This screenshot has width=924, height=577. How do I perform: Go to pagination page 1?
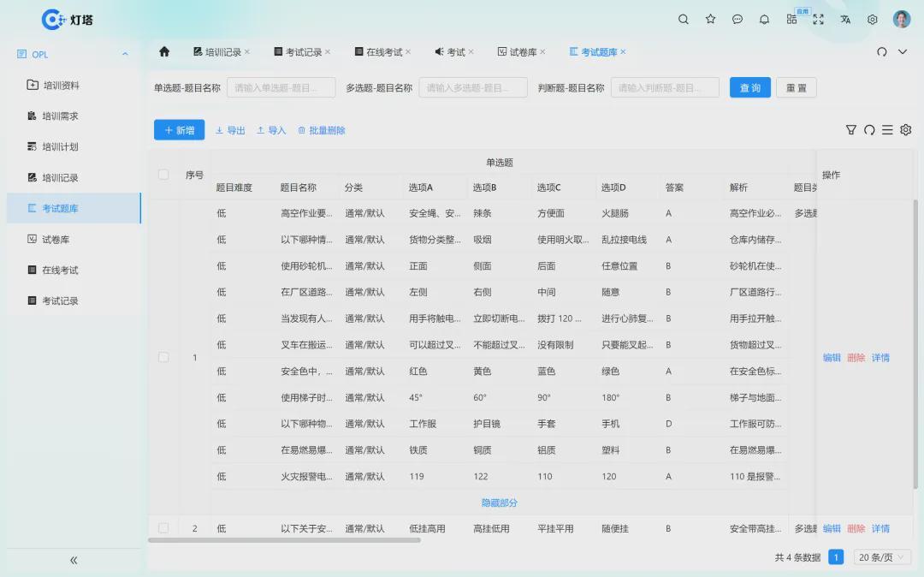pyautogui.click(x=836, y=557)
